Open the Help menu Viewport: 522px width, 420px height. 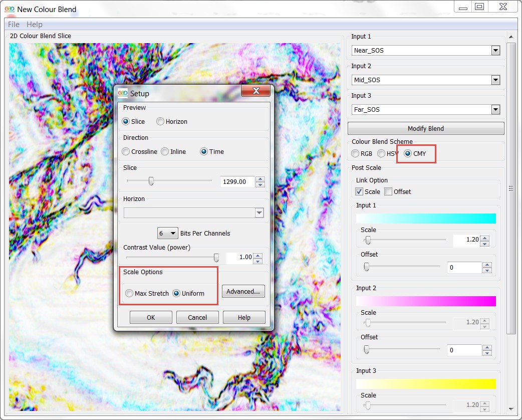coord(34,25)
